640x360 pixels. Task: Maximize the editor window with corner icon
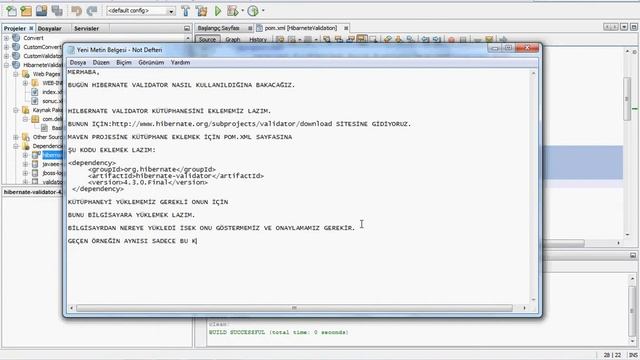[633, 27]
